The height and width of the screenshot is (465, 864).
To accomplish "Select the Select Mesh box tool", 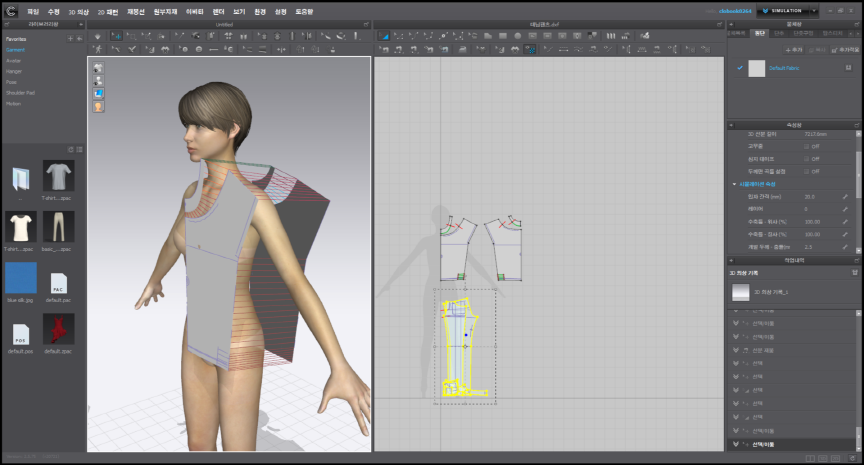I will point(131,36).
